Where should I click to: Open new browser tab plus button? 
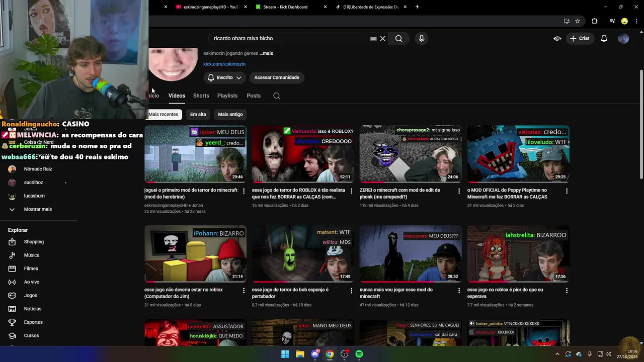click(417, 7)
